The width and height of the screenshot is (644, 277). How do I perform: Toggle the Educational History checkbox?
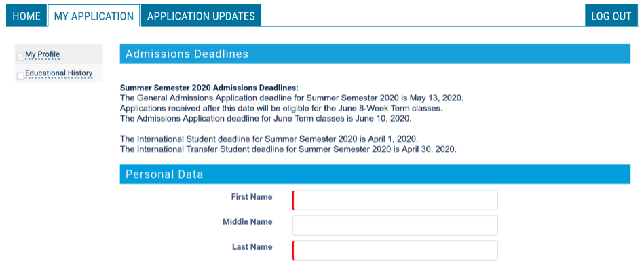point(20,76)
